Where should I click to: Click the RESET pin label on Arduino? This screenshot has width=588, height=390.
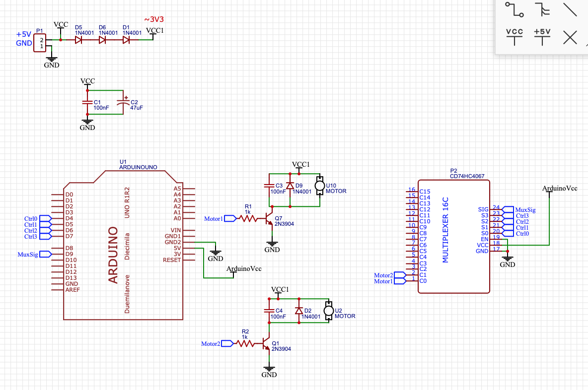pos(172,260)
